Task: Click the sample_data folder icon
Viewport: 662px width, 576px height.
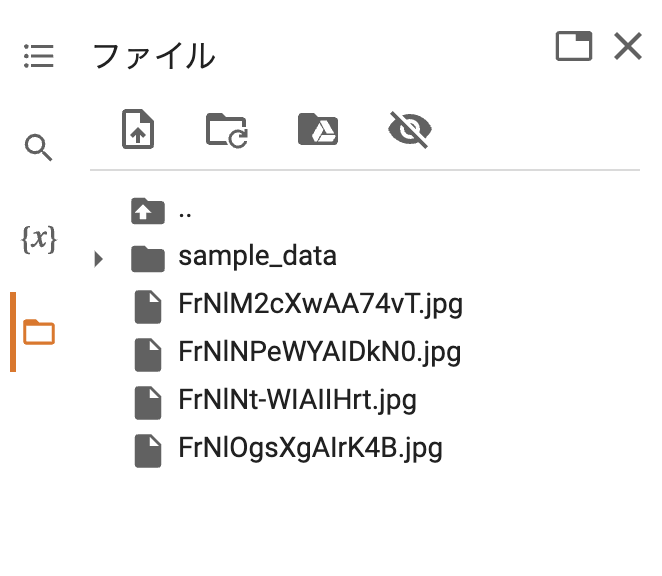Action: click(x=148, y=259)
